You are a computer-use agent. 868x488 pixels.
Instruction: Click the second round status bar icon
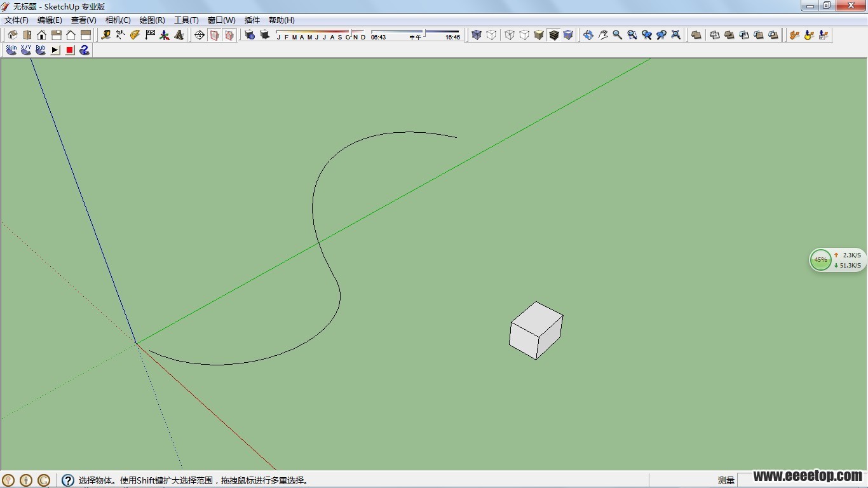pyautogui.click(x=26, y=480)
